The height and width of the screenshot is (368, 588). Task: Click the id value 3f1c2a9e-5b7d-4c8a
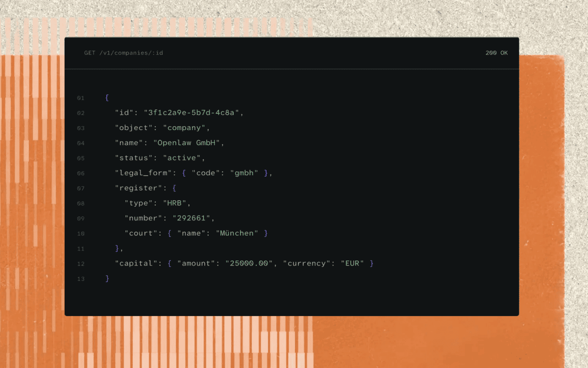point(191,113)
